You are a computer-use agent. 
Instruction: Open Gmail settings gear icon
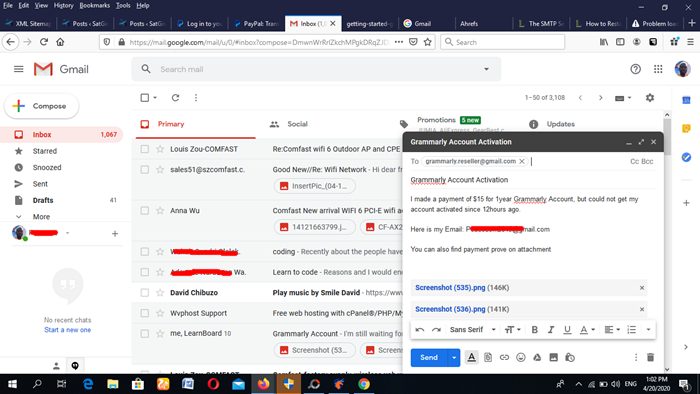(x=650, y=97)
